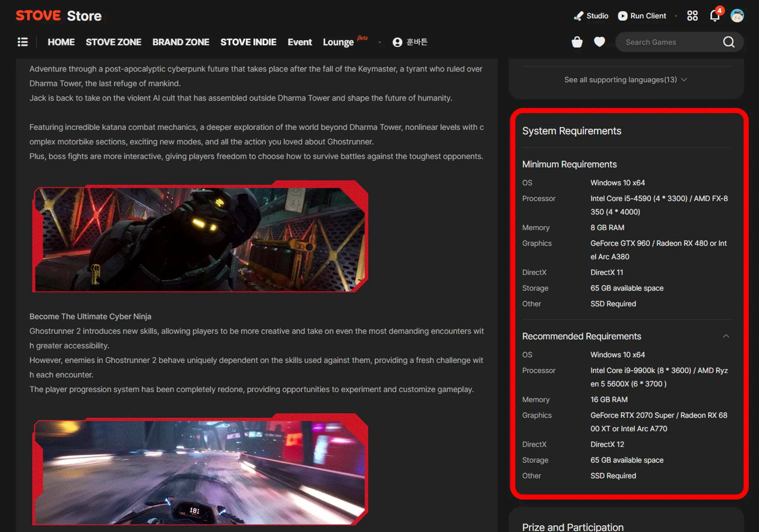The image size is (759, 532).
Task: Open the wishlist heart icon
Action: 599,42
